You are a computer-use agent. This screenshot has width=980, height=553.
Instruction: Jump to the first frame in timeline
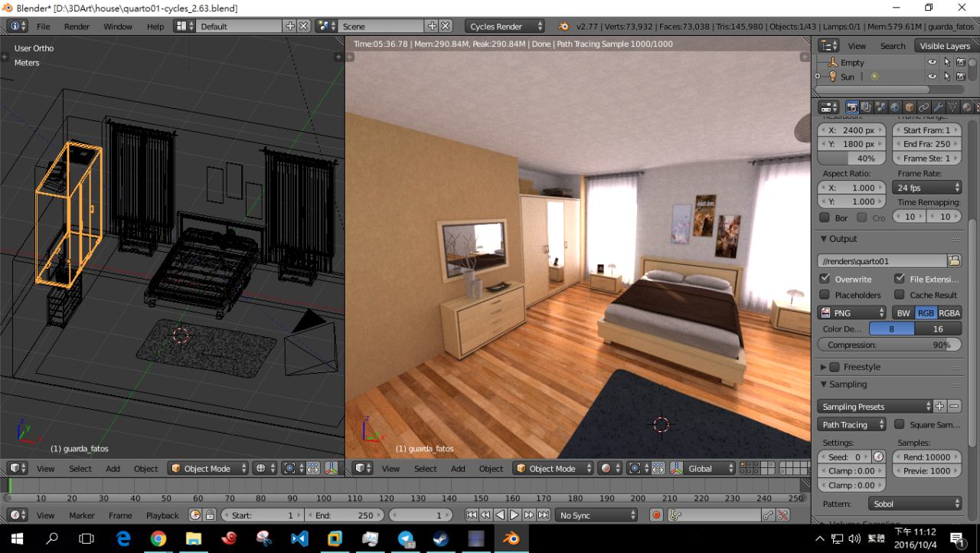[472, 515]
